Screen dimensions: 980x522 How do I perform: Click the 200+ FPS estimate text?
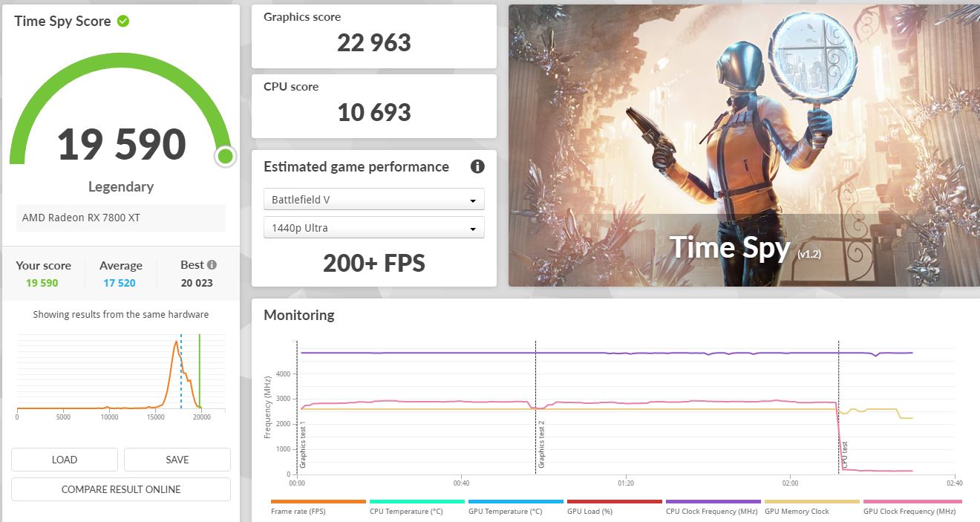pos(374,263)
